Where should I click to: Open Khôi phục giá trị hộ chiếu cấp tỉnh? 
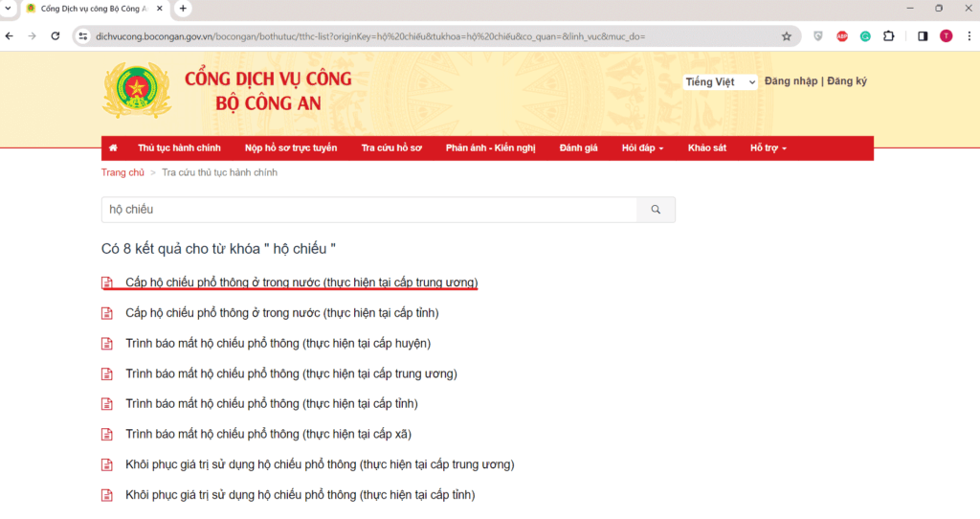300,495
